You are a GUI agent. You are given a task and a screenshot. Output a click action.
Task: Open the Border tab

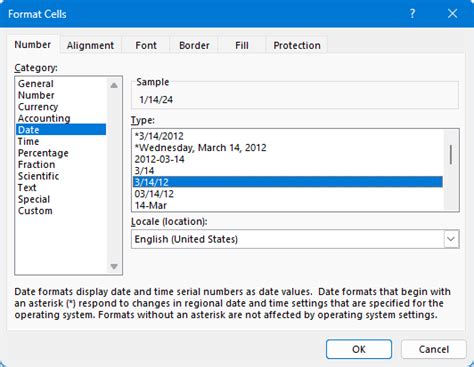pyautogui.click(x=194, y=45)
